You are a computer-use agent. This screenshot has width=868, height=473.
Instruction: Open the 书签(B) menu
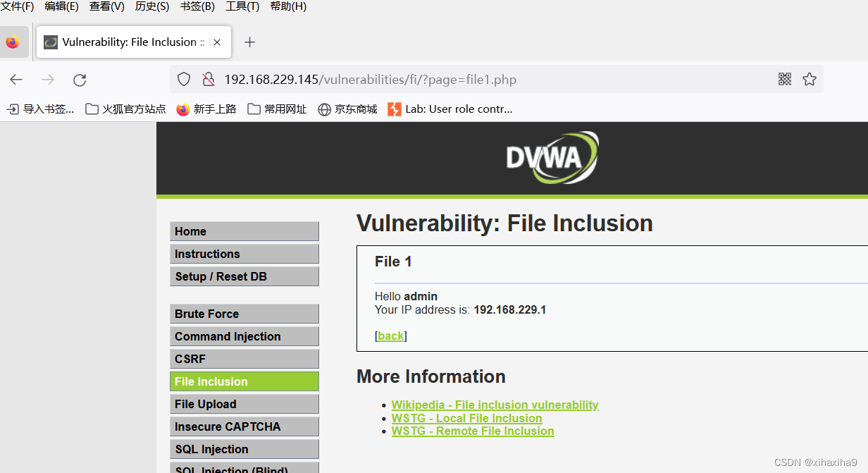(197, 6)
